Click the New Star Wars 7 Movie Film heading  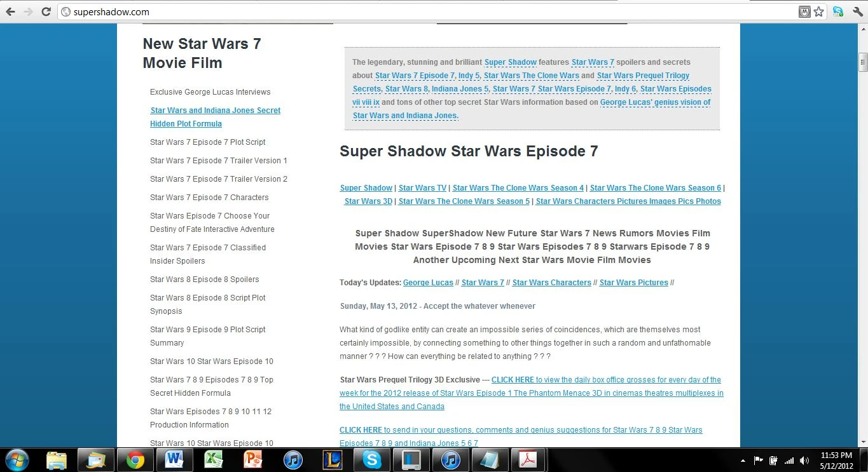point(202,53)
